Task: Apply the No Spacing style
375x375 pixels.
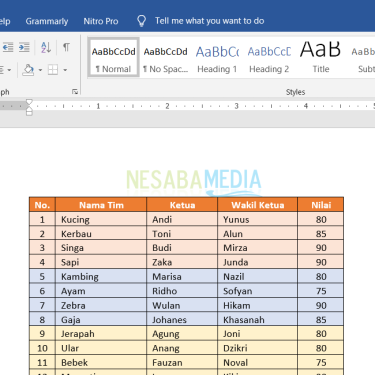Action: 166,58
